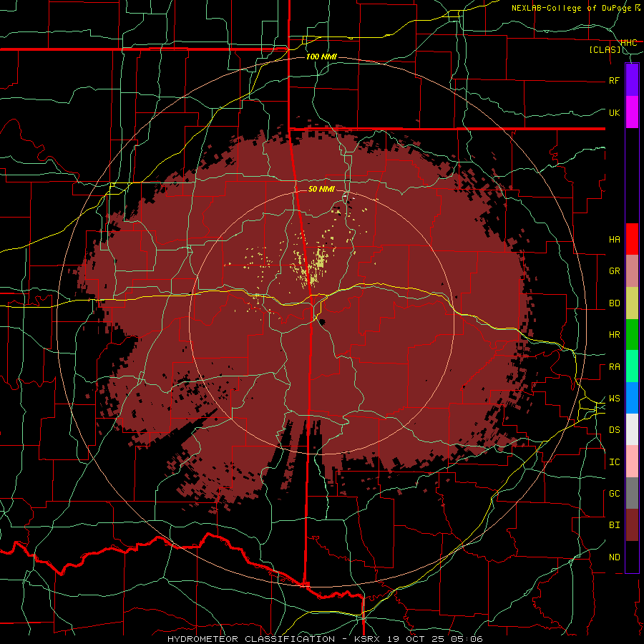Select the light pink IC swatch
This screenshot has height=644, width=644.
(x=632, y=462)
